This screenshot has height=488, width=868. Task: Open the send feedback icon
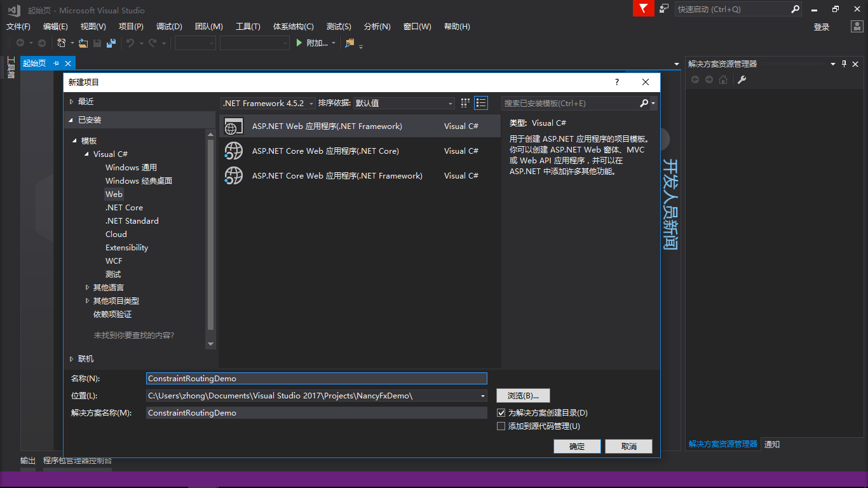click(x=664, y=9)
